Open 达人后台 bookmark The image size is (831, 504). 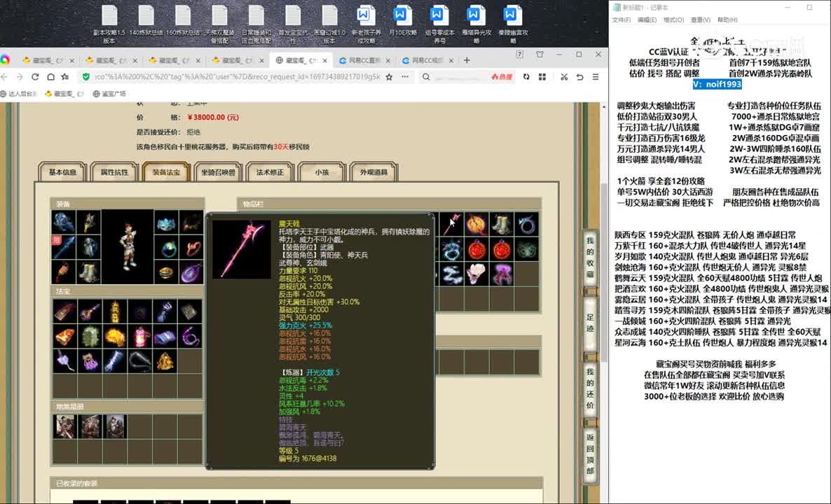(18, 94)
